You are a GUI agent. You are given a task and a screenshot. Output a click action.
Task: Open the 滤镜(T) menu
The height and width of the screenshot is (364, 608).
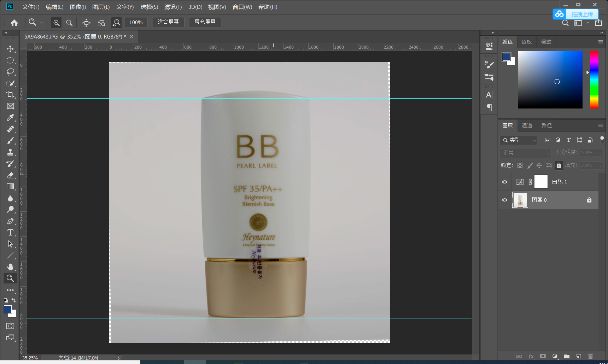click(173, 7)
